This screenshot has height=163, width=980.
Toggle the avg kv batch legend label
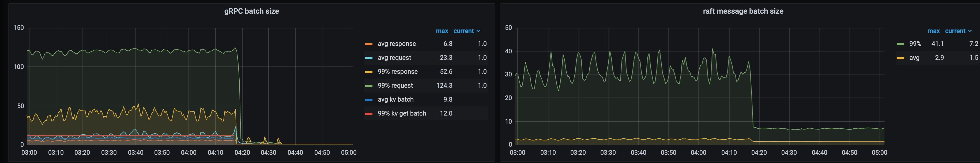coord(395,99)
